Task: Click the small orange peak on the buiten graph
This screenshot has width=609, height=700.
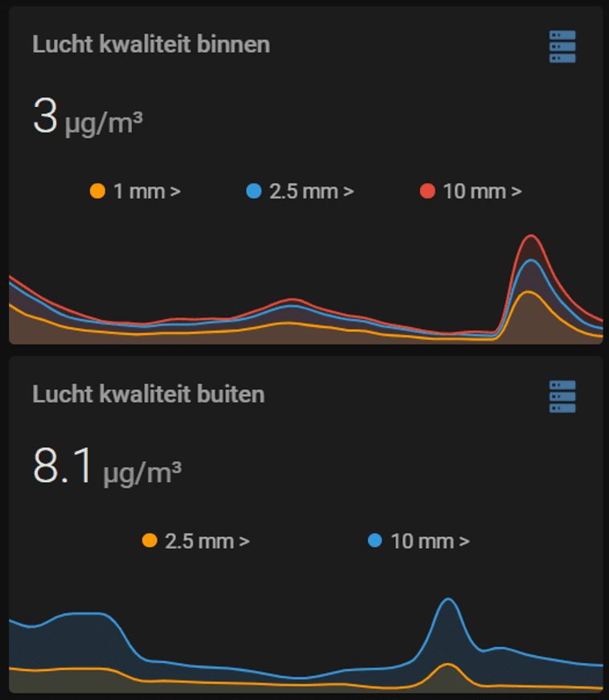Action: click(x=448, y=665)
